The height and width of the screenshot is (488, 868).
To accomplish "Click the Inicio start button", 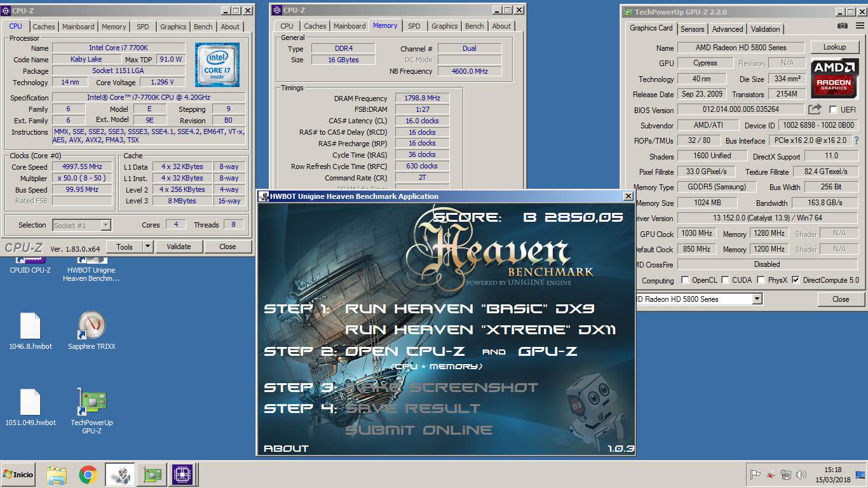I will [x=18, y=475].
